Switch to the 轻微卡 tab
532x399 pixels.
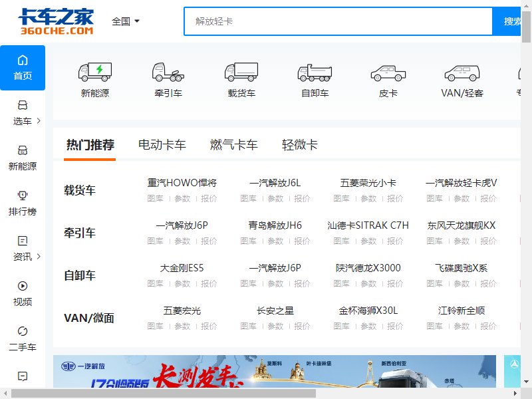[300, 145]
